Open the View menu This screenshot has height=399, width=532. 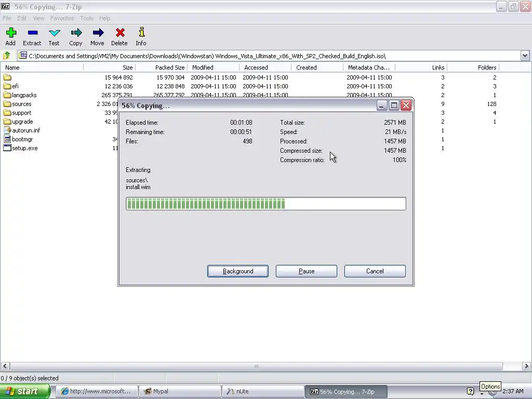tap(38, 18)
